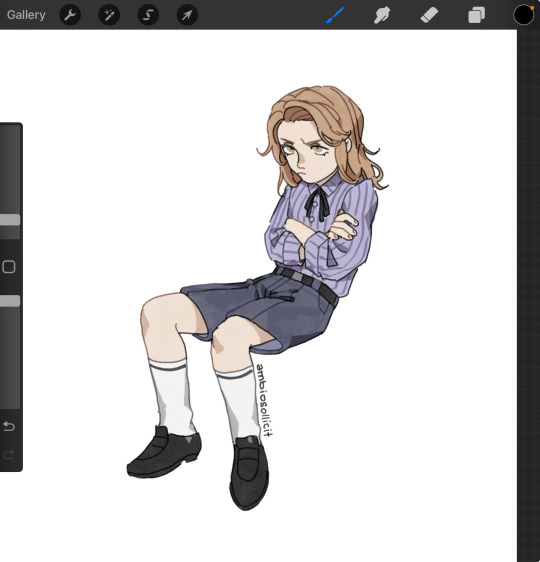The image size is (540, 562).
Task: Activate the Selection tool
Action: tap(148, 15)
